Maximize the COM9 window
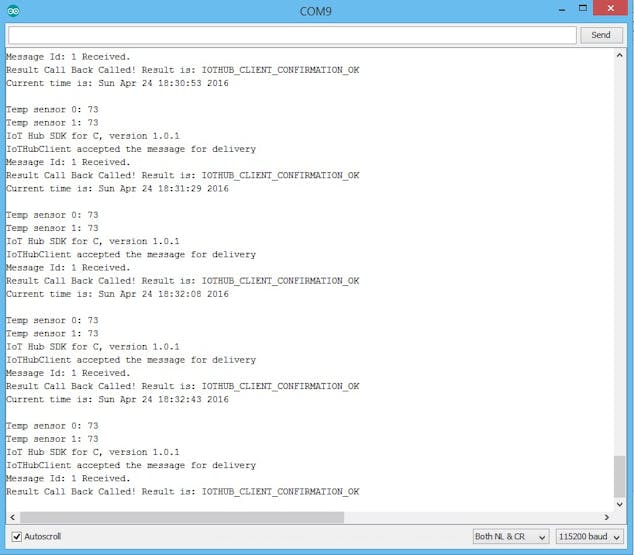 coord(583,8)
